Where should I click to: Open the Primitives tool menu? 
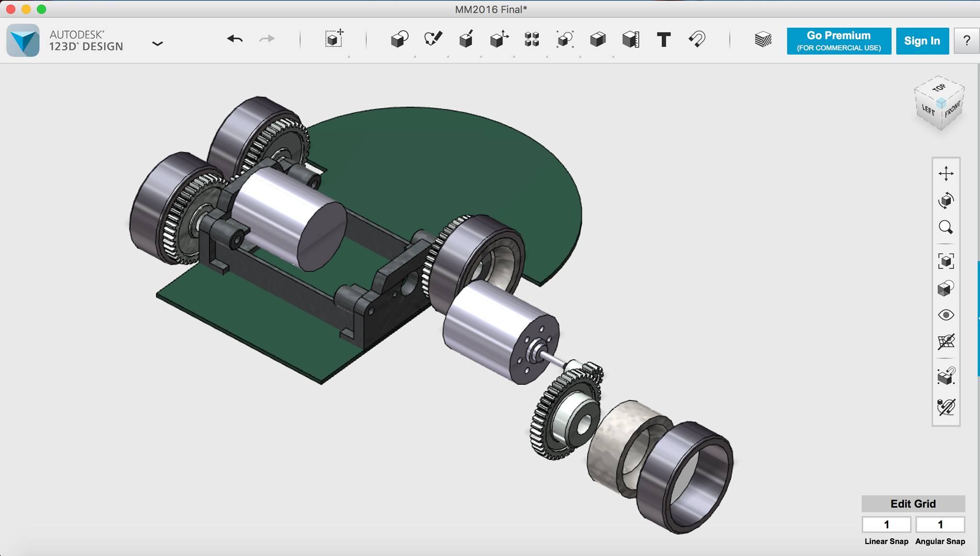[x=399, y=39]
